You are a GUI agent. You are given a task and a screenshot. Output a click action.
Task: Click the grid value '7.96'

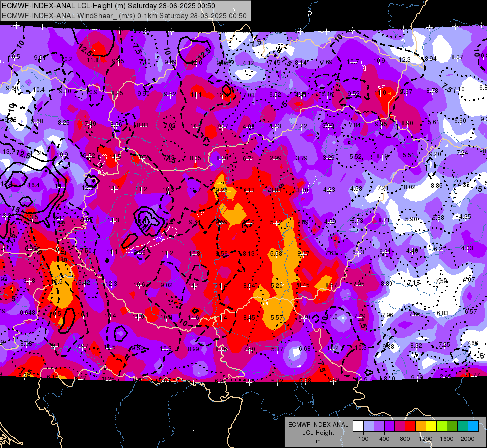point(388,315)
